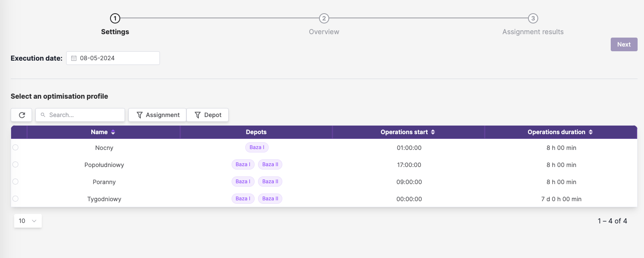Screen dimensions: 644x258
Task: Open the Assignment filter
Action: tap(157, 115)
